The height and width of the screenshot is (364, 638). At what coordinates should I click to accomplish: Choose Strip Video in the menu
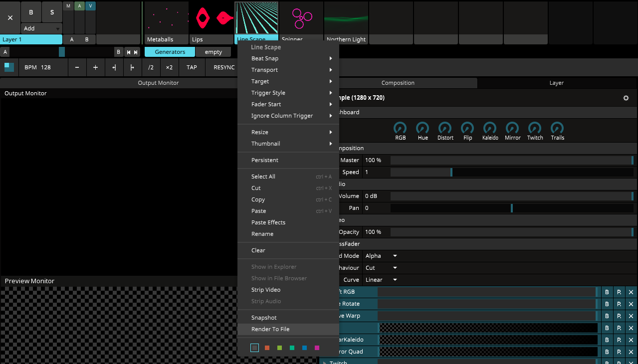click(288, 290)
